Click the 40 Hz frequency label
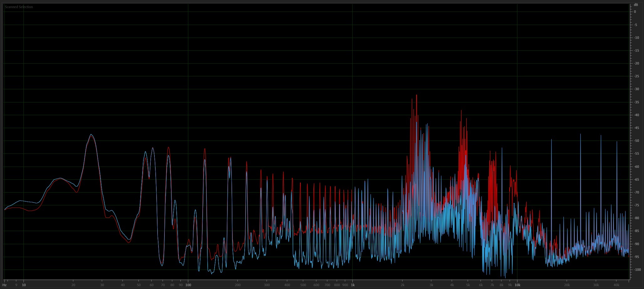Image resolution: width=644 pixels, height=289 pixels. (x=123, y=285)
